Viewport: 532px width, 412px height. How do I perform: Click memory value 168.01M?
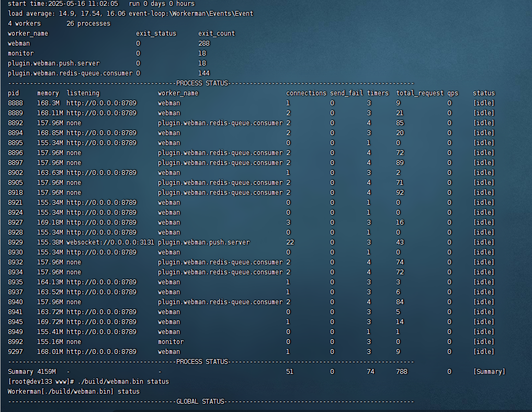click(50, 352)
